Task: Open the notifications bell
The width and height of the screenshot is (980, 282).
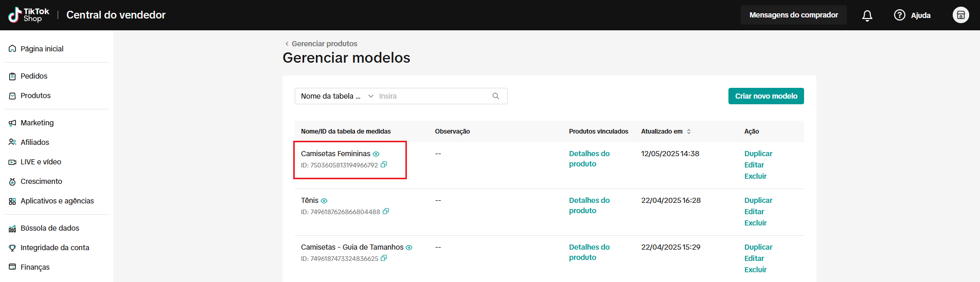Action: pyautogui.click(x=867, y=15)
